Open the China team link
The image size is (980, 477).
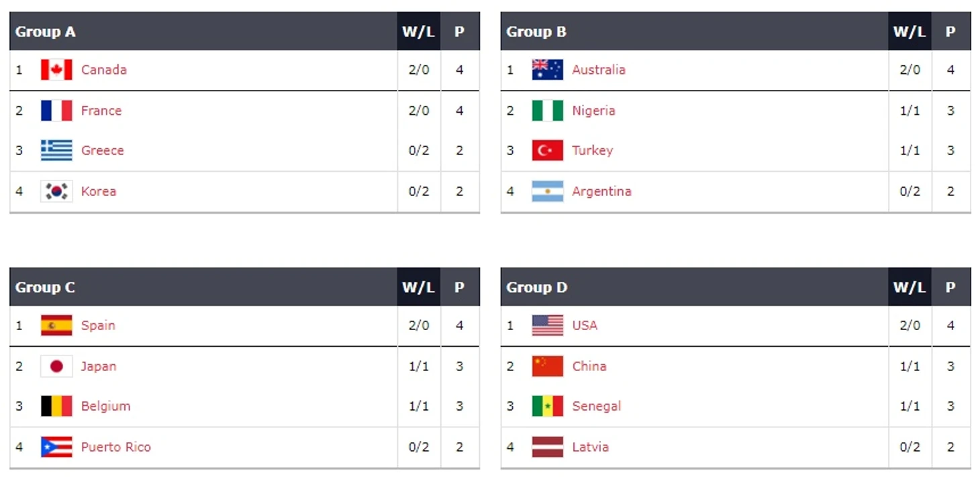click(x=589, y=366)
